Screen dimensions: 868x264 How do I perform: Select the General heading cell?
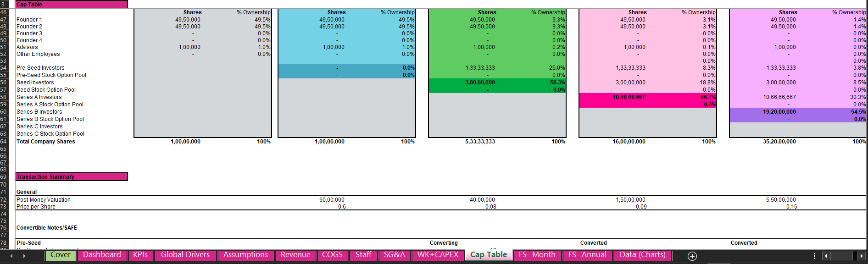(x=27, y=192)
